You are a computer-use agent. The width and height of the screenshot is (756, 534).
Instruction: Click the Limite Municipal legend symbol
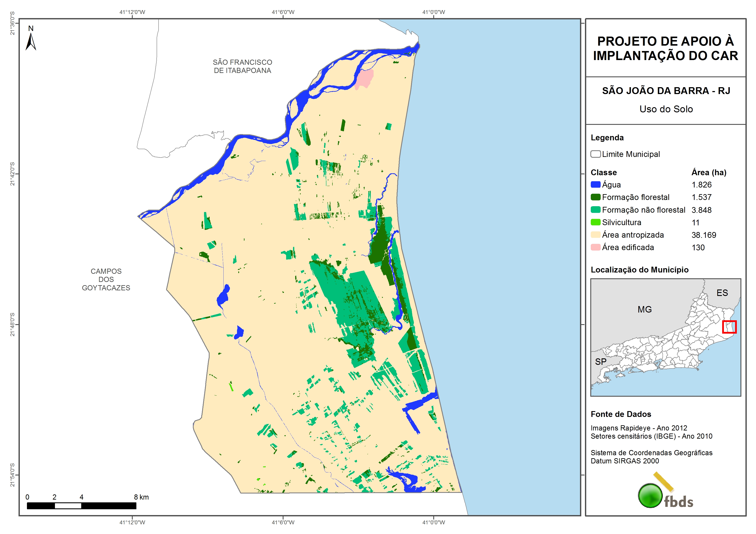(x=595, y=154)
